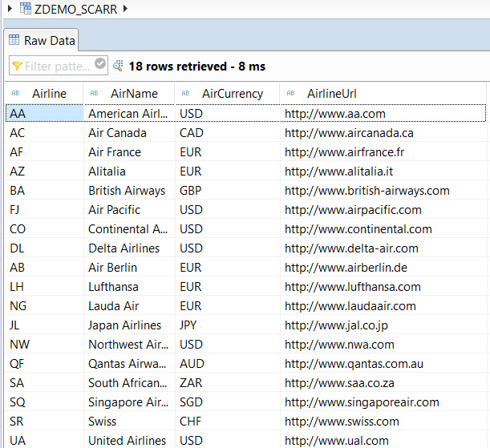
Task: Click the gray checkmark apply-filter icon
Action: pyautogui.click(x=100, y=63)
